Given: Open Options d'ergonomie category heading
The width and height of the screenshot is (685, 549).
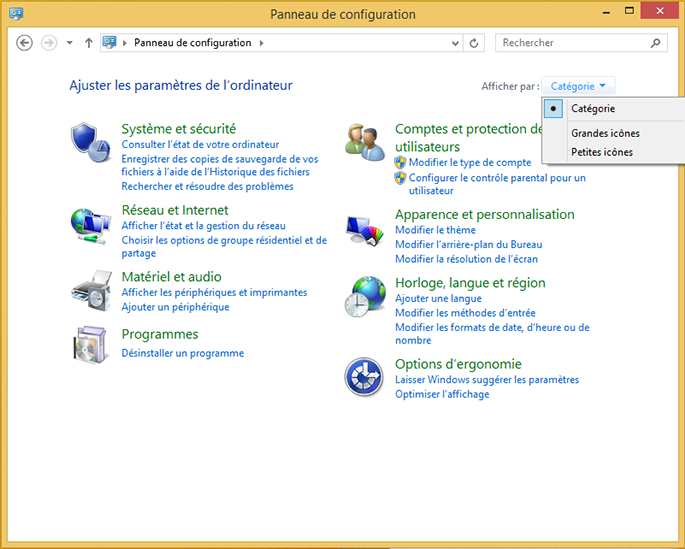Looking at the screenshot, I should [458, 364].
